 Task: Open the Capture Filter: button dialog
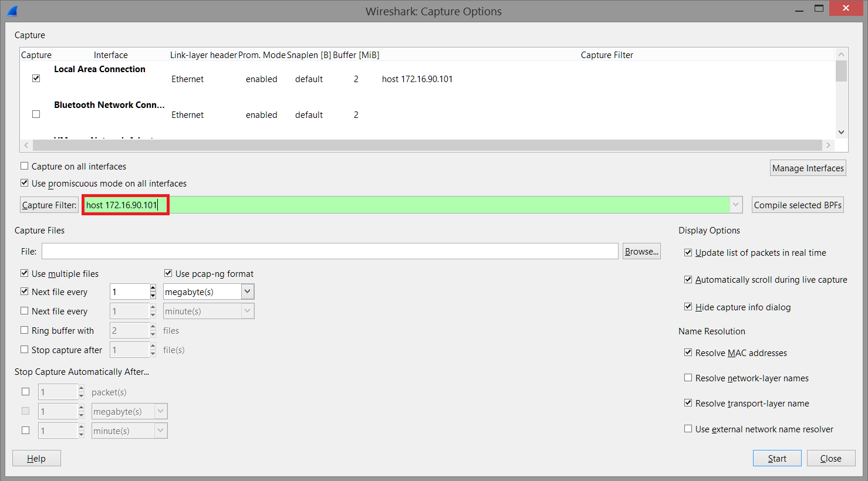click(49, 205)
